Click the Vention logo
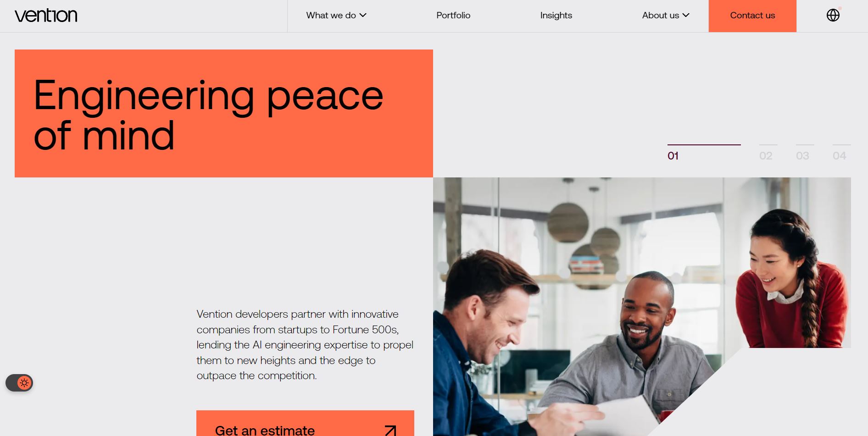This screenshot has height=436, width=868. pyautogui.click(x=46, y=16)
